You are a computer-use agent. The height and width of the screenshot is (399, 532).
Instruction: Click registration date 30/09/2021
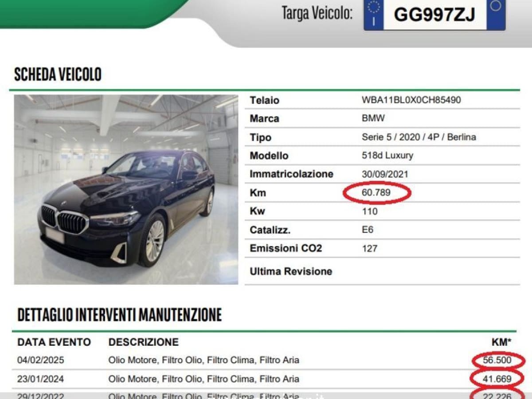385,174
